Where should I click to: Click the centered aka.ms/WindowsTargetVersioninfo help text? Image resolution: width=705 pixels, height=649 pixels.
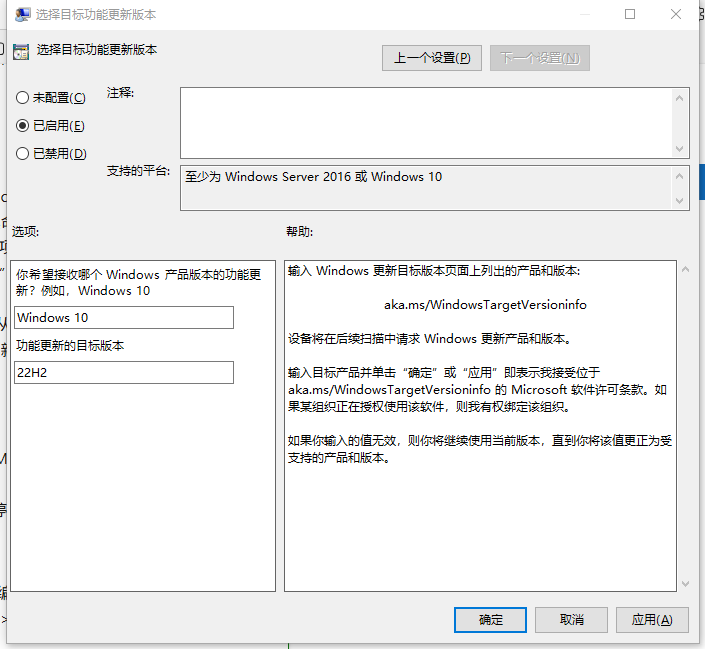pos(485,305)
